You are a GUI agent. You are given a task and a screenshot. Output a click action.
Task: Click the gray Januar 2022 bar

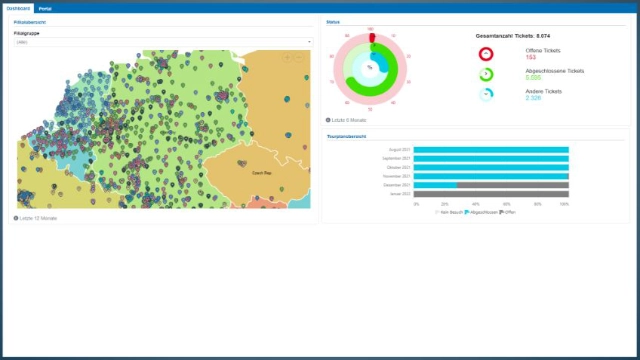point(491,194)
